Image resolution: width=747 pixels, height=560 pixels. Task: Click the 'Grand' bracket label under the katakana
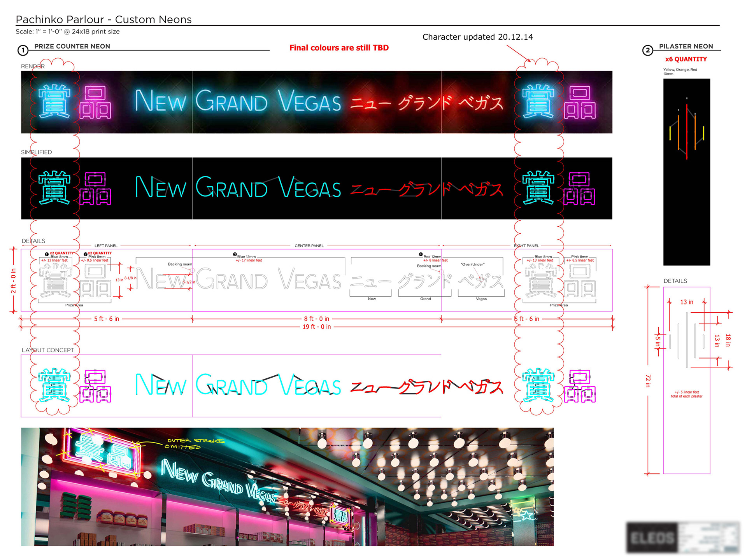click(x=425, y=299)
